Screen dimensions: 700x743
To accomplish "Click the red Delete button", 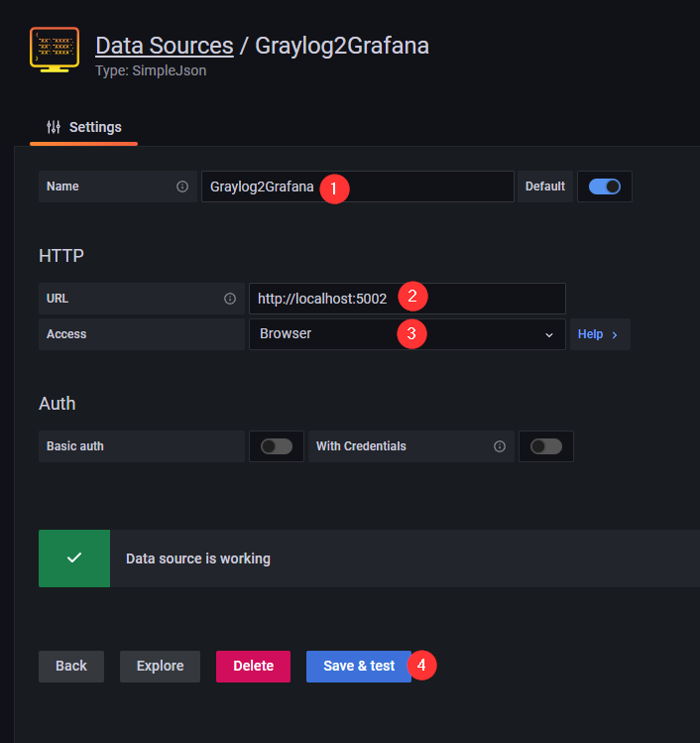I will click(254, 667).
